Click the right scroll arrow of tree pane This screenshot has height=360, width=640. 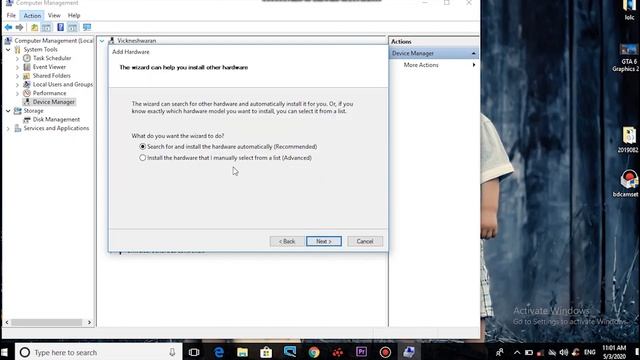(89, 322)
